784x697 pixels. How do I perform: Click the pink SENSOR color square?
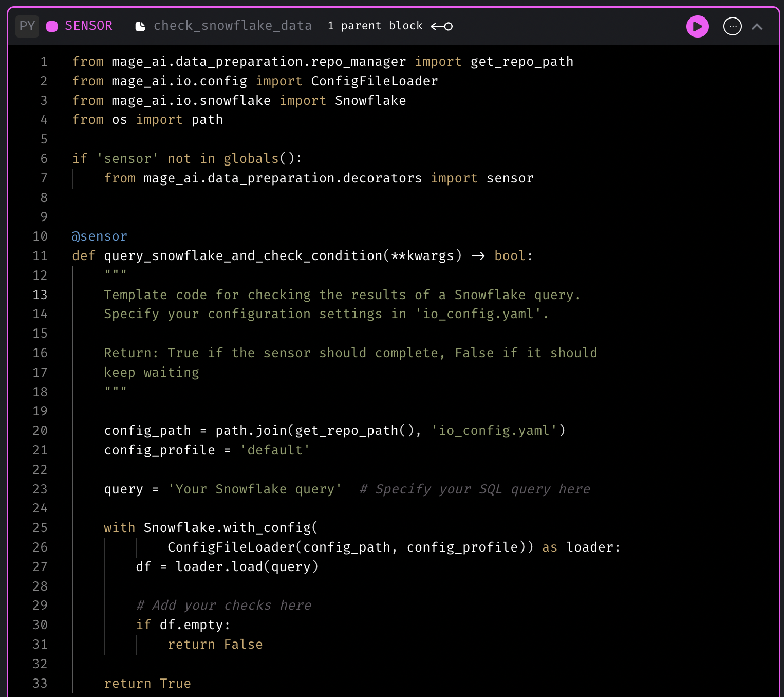52,27
